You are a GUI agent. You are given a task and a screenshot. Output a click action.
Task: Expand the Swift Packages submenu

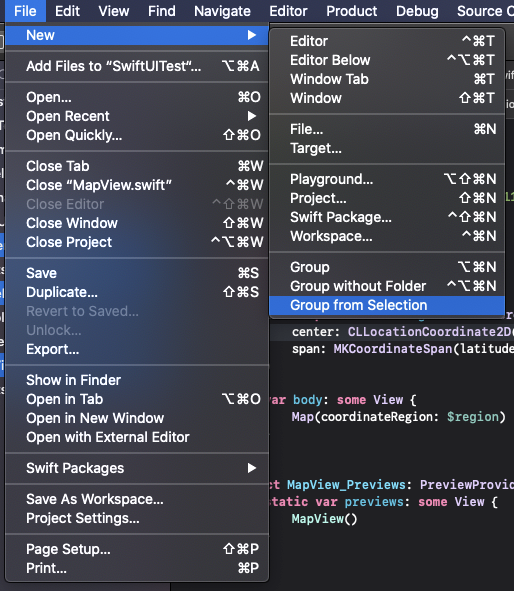[137, 468]
